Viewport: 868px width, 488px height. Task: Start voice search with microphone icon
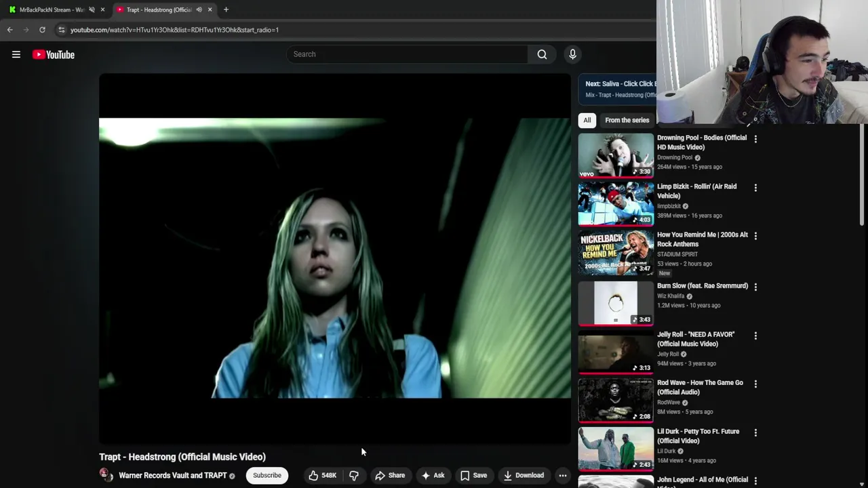coord(572,54)
